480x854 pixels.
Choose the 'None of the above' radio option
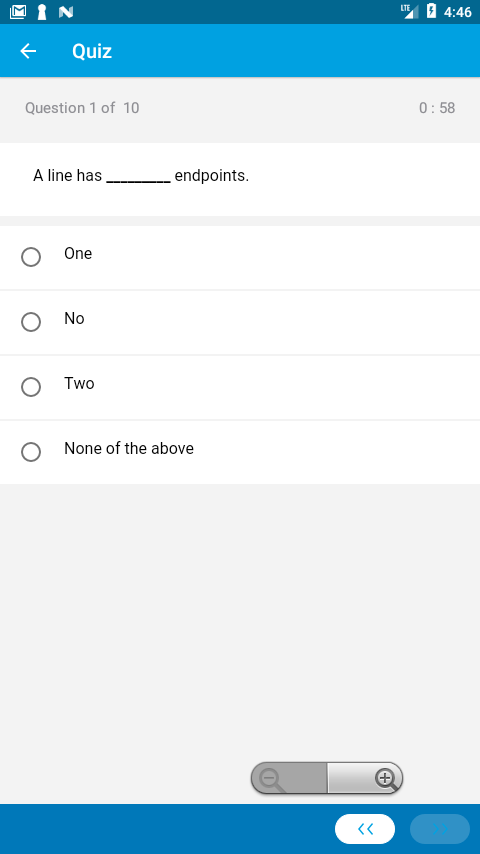31,452
